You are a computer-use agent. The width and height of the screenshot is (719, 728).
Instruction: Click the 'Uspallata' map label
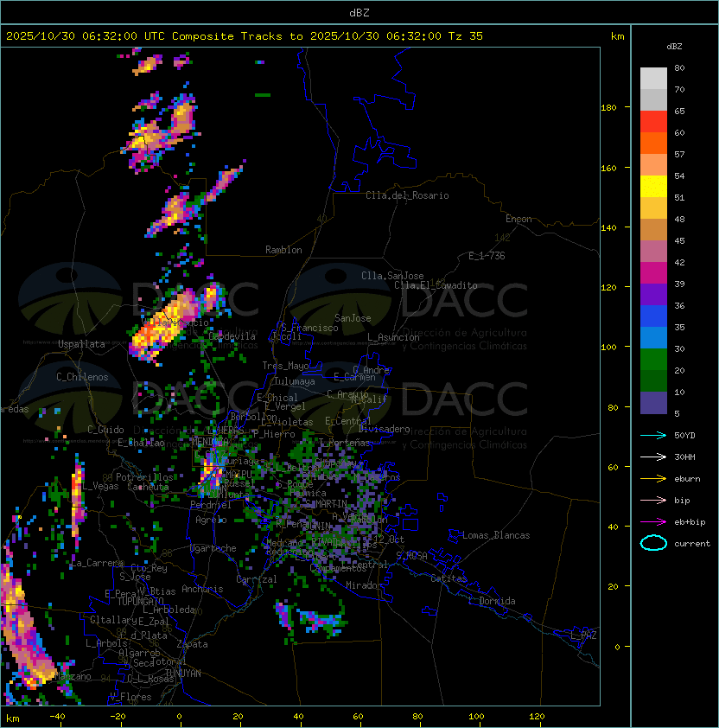pos(81,344)
